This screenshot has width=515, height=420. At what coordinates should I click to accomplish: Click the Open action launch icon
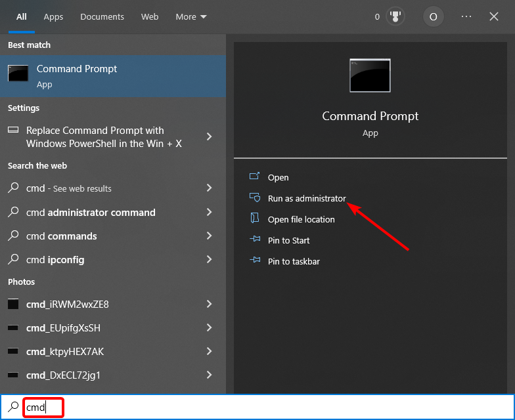(x=255, y=177)
